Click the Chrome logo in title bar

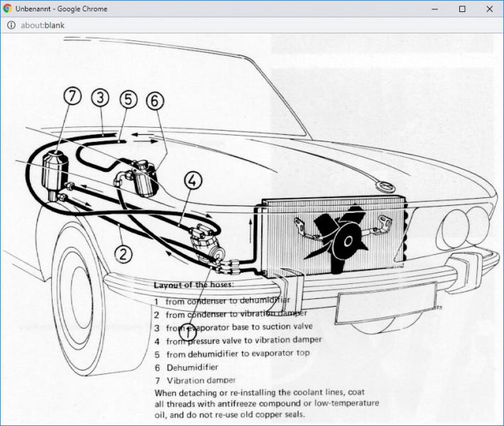(8, 9)
